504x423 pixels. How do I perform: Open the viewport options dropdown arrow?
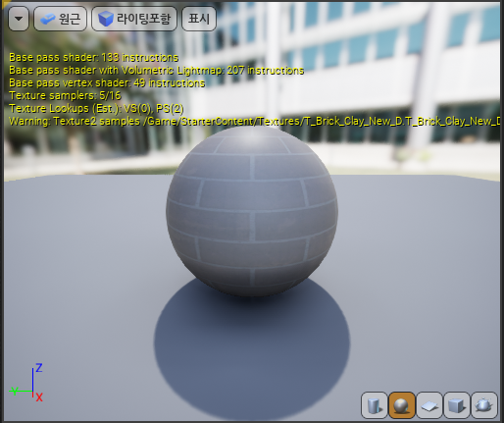[x=19, y=19]
